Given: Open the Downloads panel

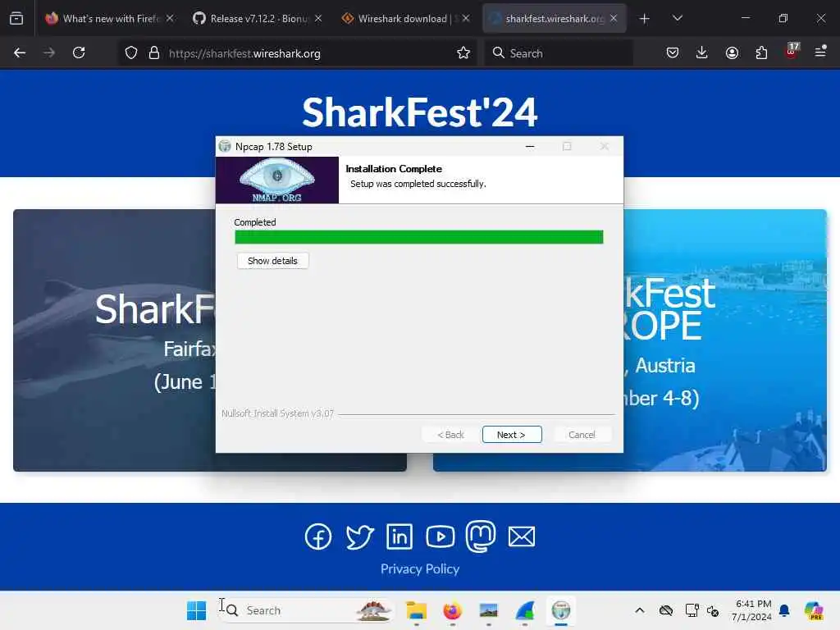Looking at the screenshot, I should click(702, 52).
